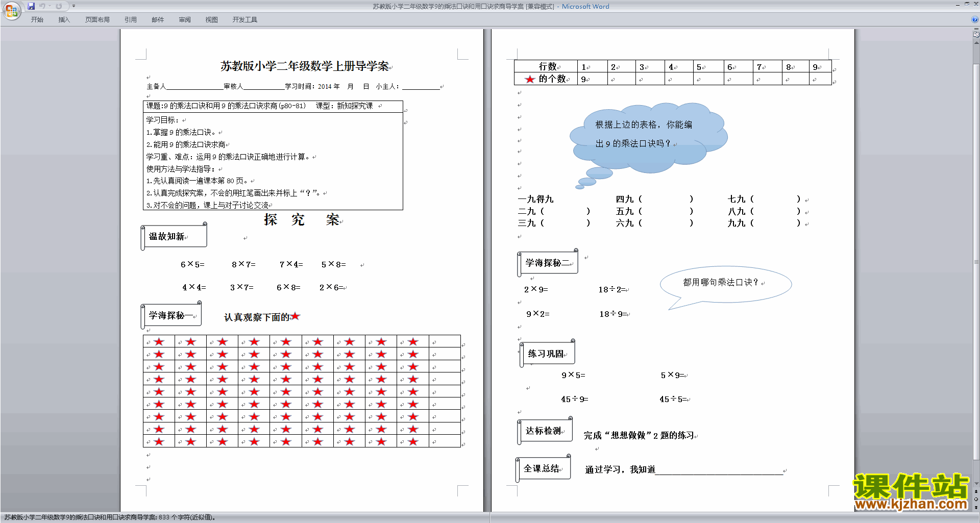Restore down the Word window
980x523 pixels.
[967, 4]
